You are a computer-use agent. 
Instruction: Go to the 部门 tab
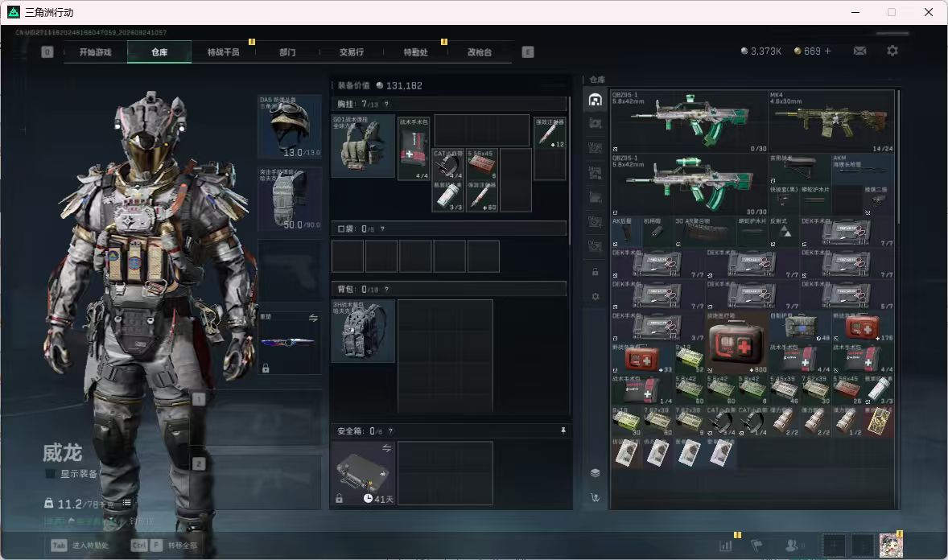(287, 52)
